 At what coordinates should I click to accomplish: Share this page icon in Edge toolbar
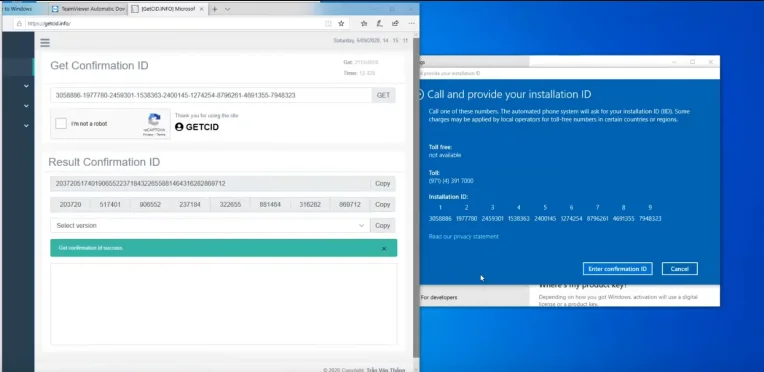[x=395, y=23]
